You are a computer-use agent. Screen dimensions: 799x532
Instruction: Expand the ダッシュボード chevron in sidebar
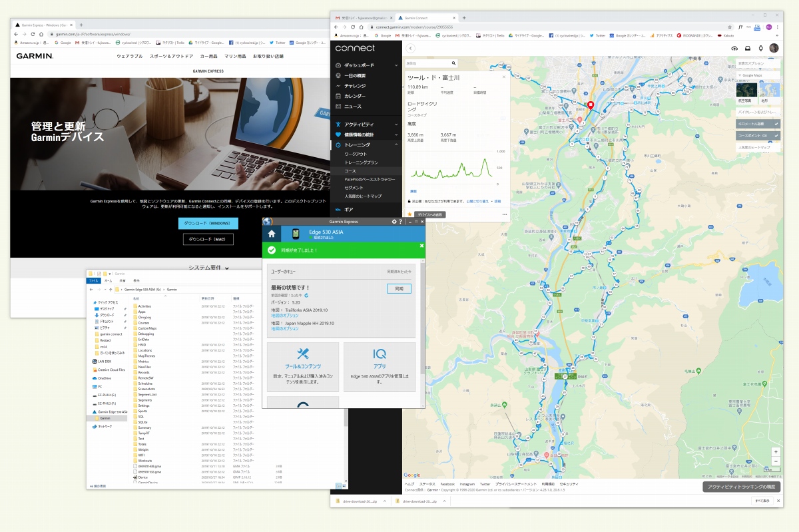click(397, 65)
